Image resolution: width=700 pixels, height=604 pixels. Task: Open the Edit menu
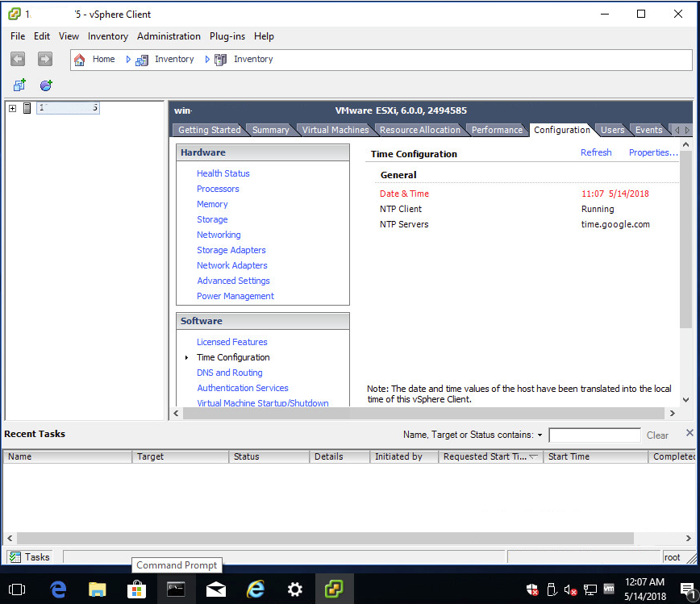coord(42,36)
